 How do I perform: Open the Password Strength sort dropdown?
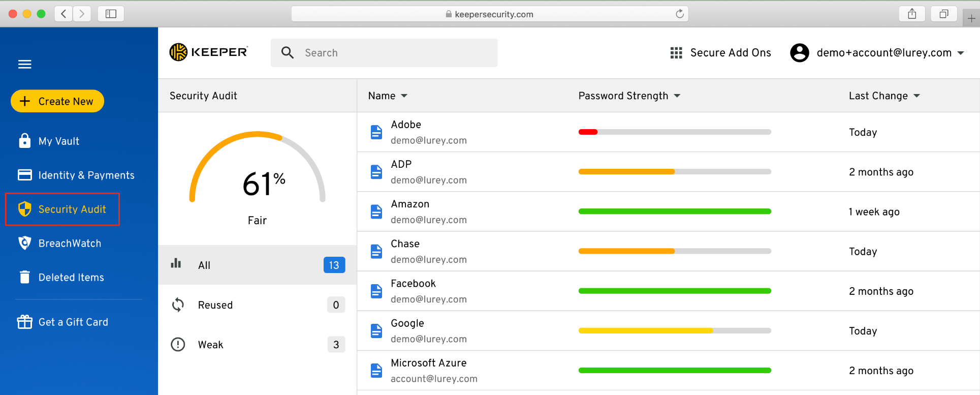pyautogui.click(x=677, y=96)
